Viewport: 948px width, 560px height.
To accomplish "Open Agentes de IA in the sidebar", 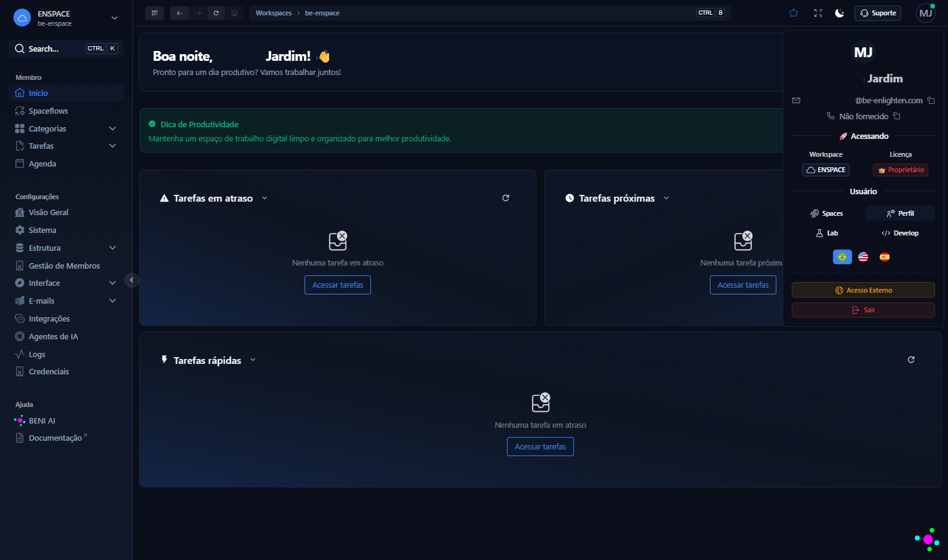I will [66, 336].
